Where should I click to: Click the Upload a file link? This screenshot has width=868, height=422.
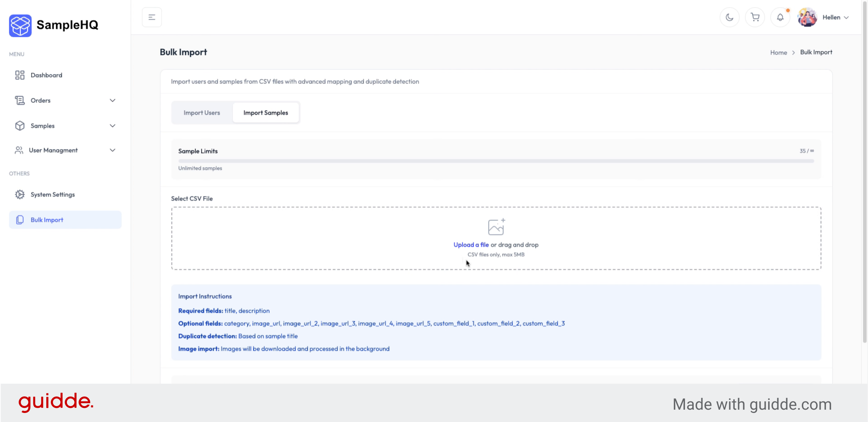point(471,244)
